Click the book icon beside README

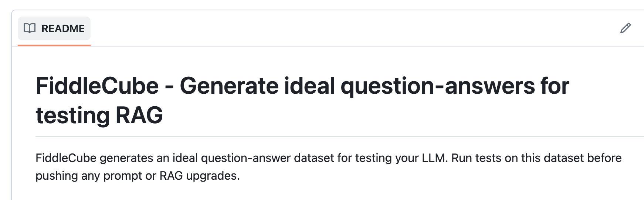30,28
